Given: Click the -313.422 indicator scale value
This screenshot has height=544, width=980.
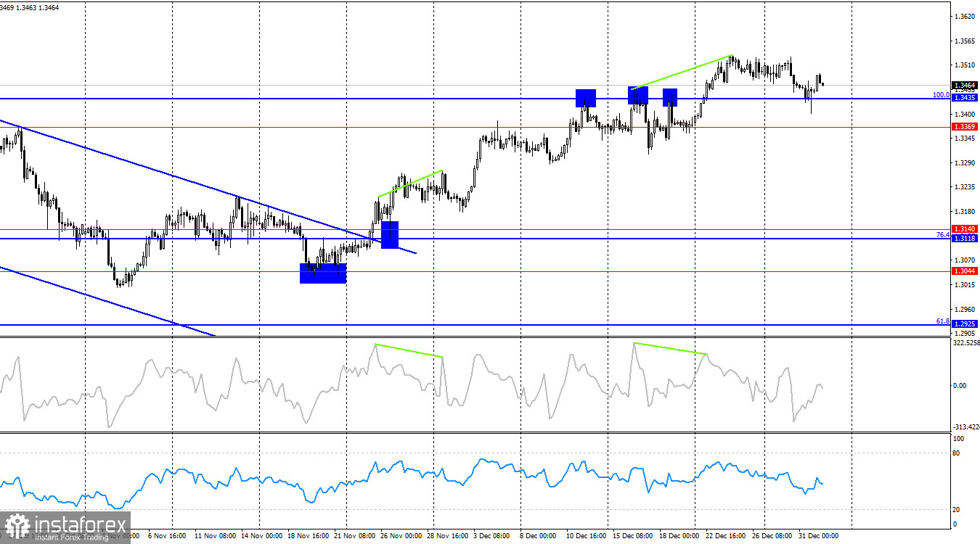Looking at the screenshot, I should coord(966,427).
